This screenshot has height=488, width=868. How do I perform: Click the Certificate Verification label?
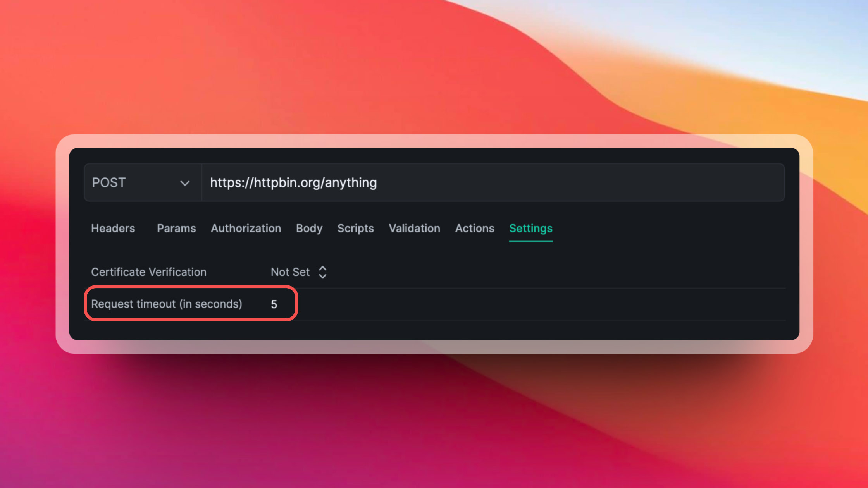coord(148,272)
